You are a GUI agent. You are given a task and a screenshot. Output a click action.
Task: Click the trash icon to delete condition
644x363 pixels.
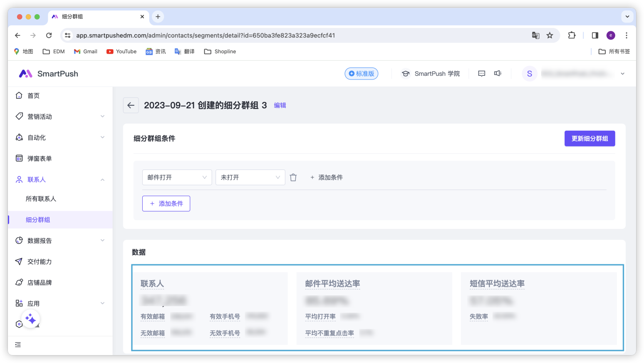tap(293, 177)
